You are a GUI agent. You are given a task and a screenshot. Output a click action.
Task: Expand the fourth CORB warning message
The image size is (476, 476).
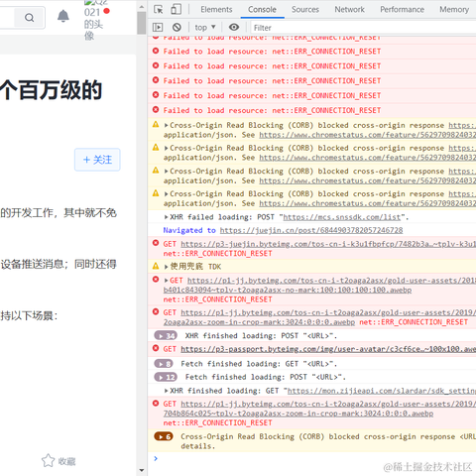coord(167,194)
